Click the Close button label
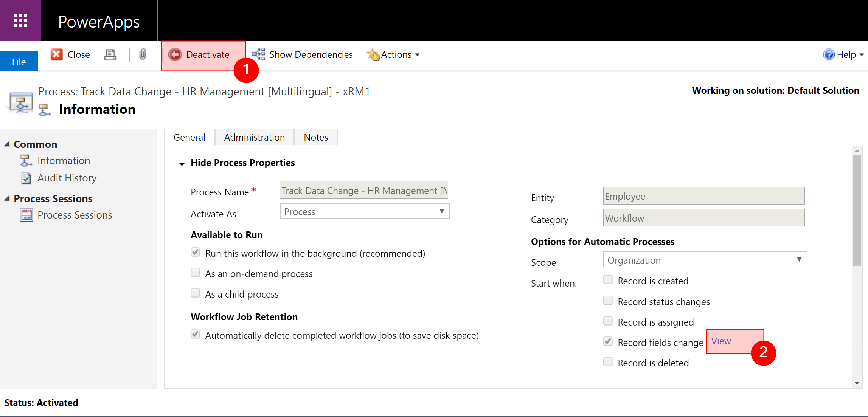The image size is (868, 417). coord(78,54)
